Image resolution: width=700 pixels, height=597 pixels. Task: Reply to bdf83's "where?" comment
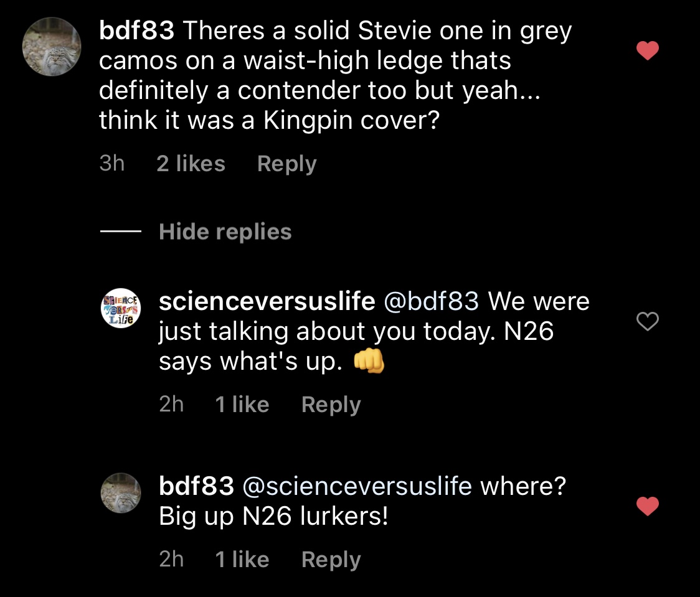331,559
